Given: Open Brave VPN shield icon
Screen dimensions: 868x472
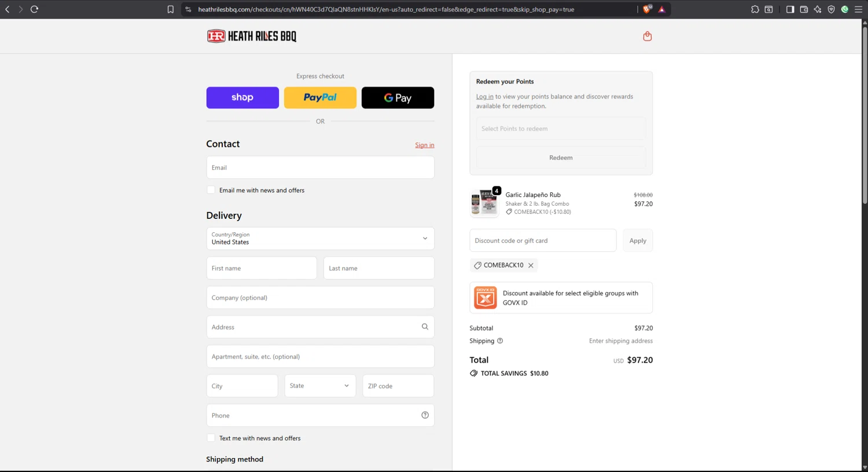Looking at the screenshot, I should 832,9.
